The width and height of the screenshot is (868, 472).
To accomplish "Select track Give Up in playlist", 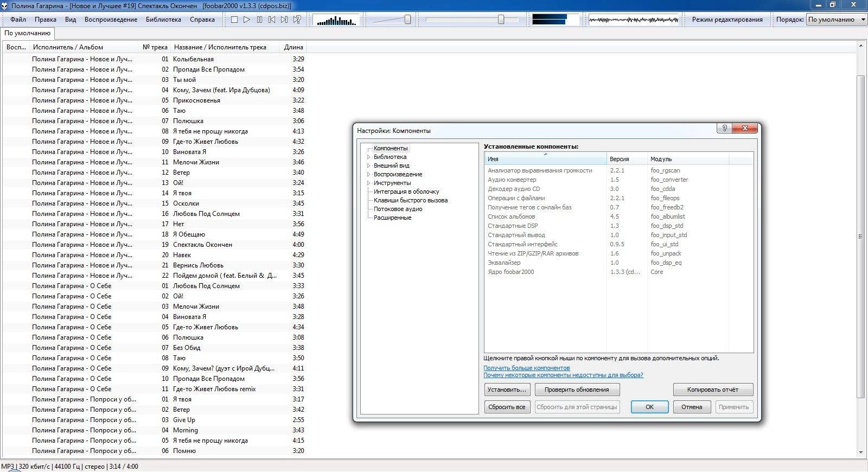I will 154,420.
